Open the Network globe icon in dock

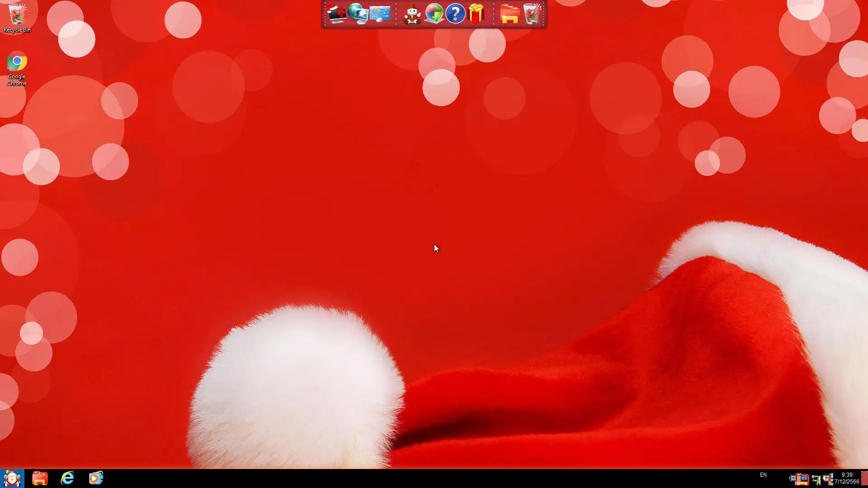click(x=358, y=14)
